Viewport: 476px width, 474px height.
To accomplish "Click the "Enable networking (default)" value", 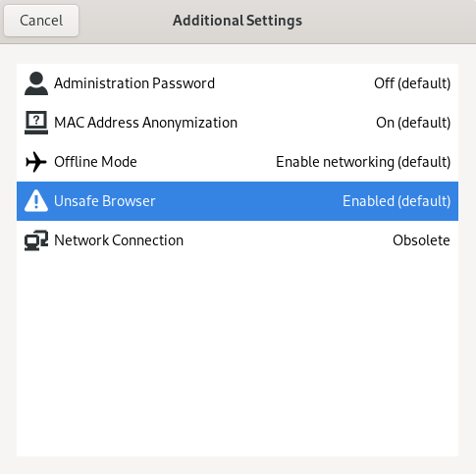I will coord(363,162).
